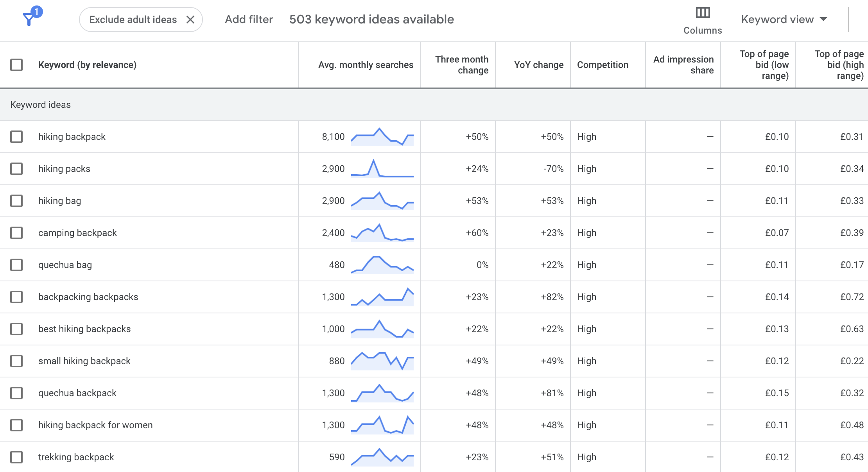Click Add filter

(x=249, y=20)
